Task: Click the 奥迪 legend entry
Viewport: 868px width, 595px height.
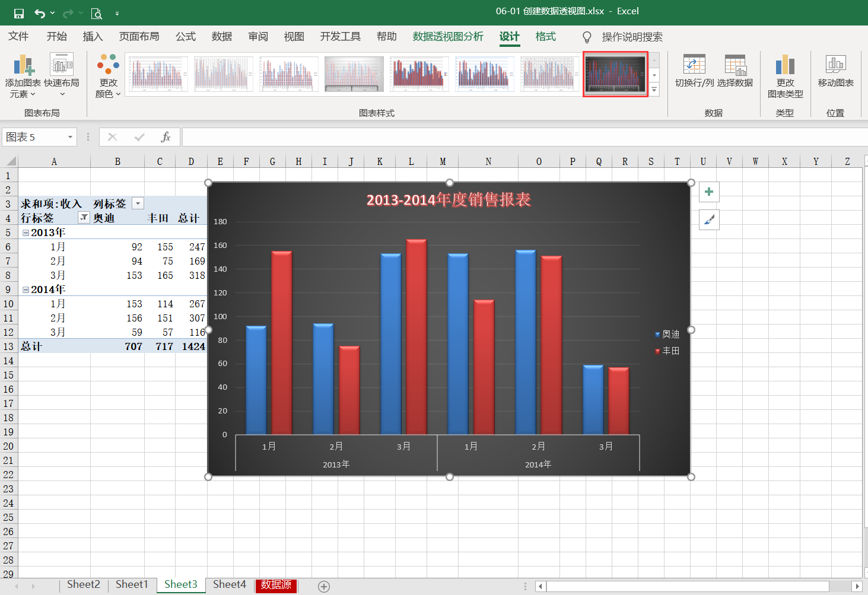Action: click(x=667, y=335)
